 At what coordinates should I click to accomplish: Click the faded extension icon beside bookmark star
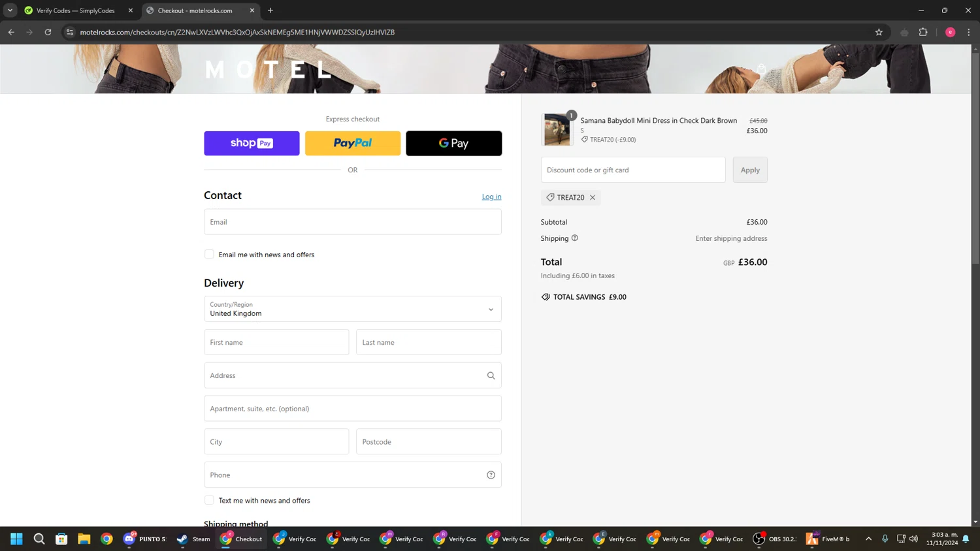pos(904,32)
